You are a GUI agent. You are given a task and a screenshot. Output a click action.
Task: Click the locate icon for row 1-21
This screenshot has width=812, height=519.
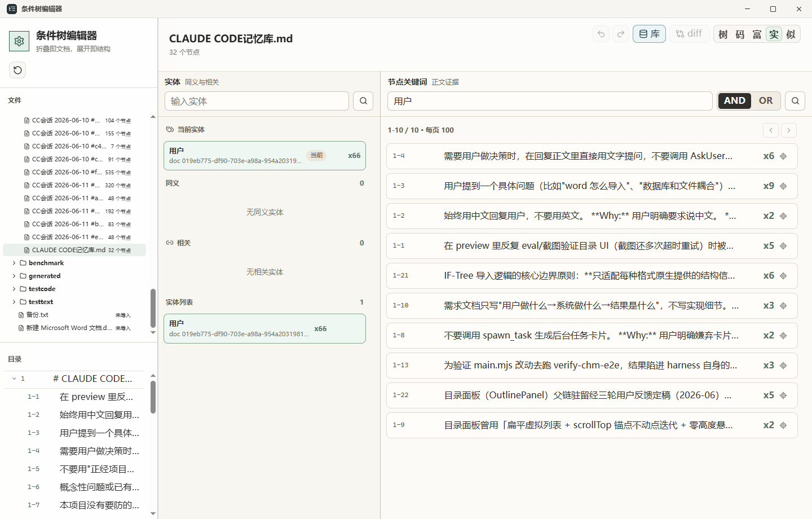(783, 276)
